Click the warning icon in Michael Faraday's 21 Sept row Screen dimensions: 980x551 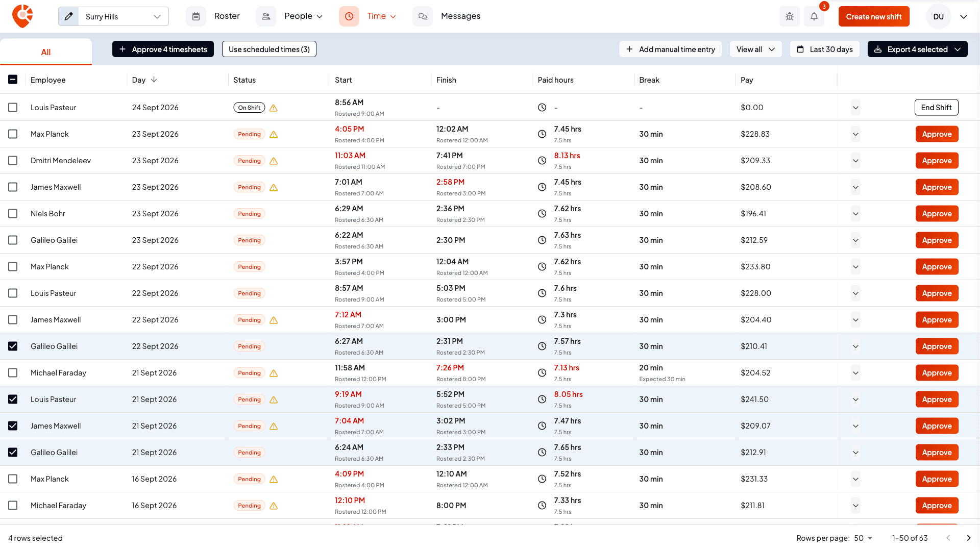click(274, 373)
